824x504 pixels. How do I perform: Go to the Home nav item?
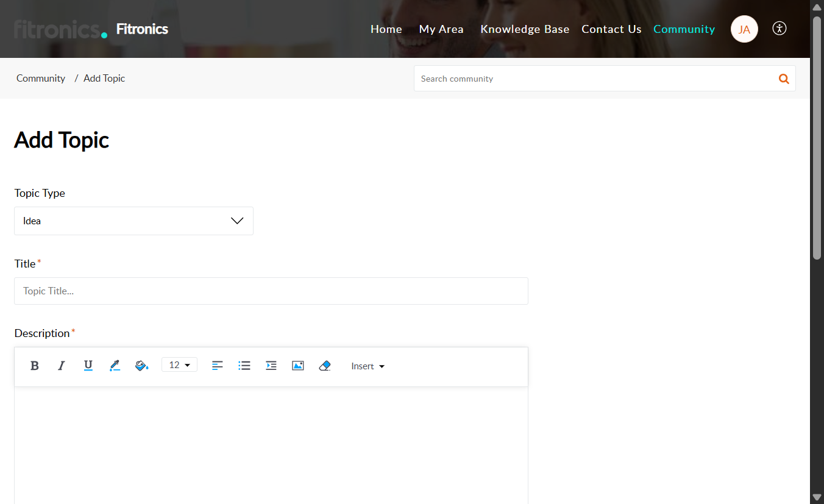click(386, 29)
